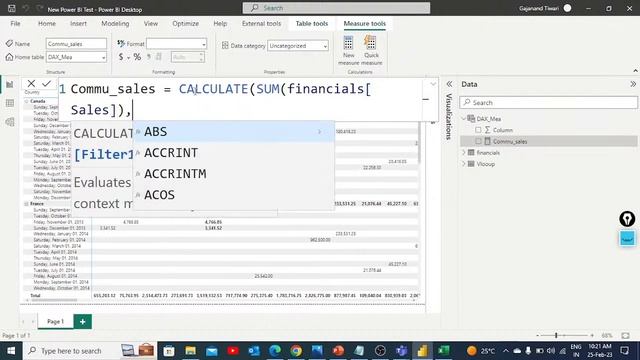Image resolution: width=640 pixels, height=360 pixels.
Task: Open the Format dropdown
Action: [176, 44]
